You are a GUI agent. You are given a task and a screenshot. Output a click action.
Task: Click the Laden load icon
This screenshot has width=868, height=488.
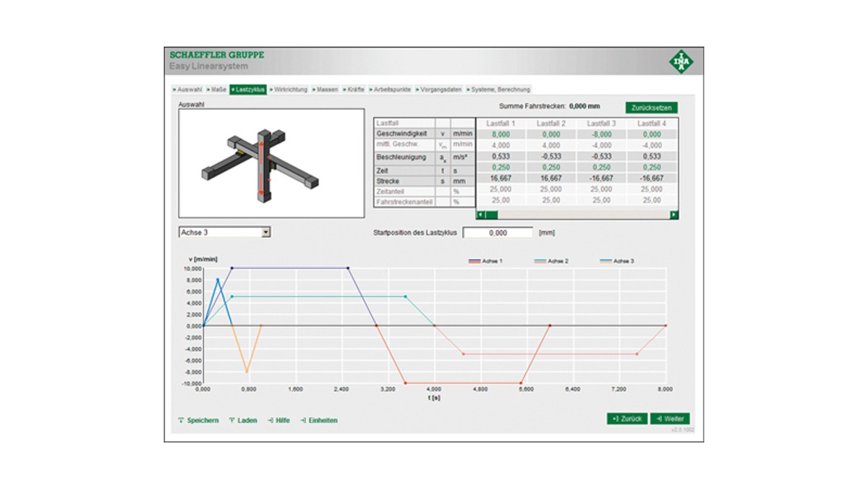click(x=231, y=420)
